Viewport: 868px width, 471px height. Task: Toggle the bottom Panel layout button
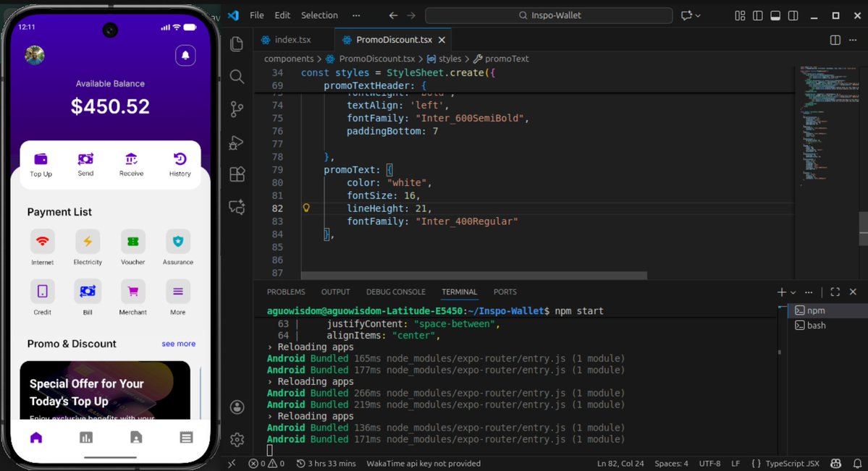pos(775,15)
